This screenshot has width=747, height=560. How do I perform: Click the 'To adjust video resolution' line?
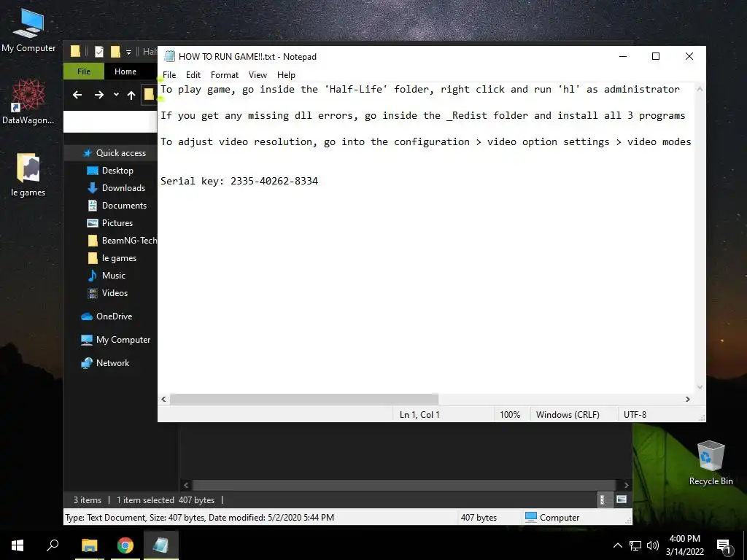point(425,142)
